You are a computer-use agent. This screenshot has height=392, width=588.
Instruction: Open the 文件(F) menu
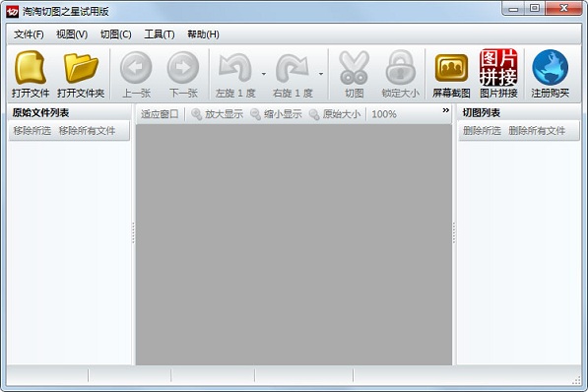click(29, 34)
